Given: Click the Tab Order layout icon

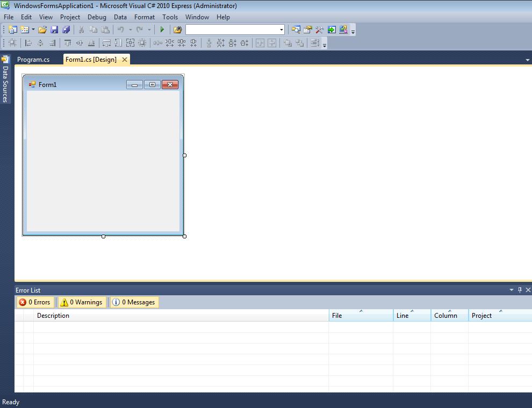Looking at the screenshot, I should 315,43.
